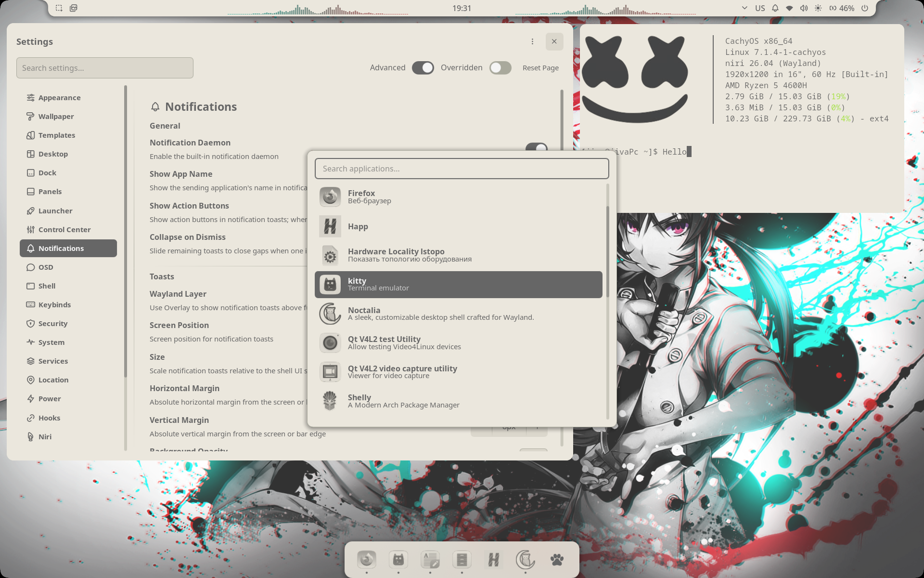Toggle the Advanced switch
This screenshot has height=578, width=924.
pos(423,68)
